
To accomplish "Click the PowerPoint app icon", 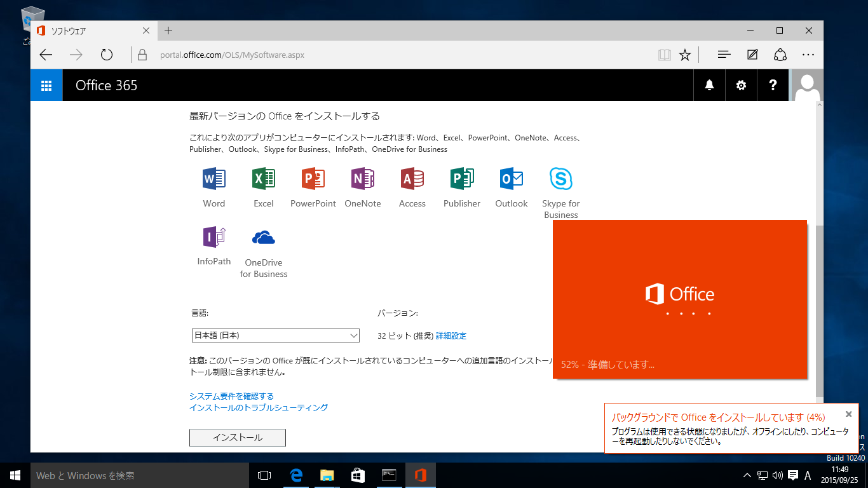I will 313,179.
